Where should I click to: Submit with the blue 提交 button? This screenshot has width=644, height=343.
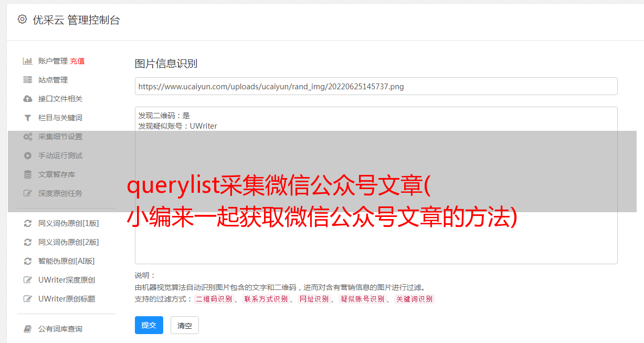(149, 325)
